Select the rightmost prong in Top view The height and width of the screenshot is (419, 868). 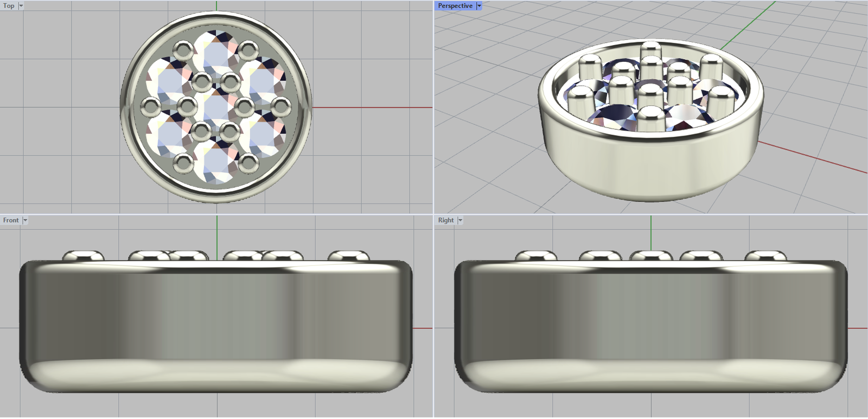[x=281, y=106]
